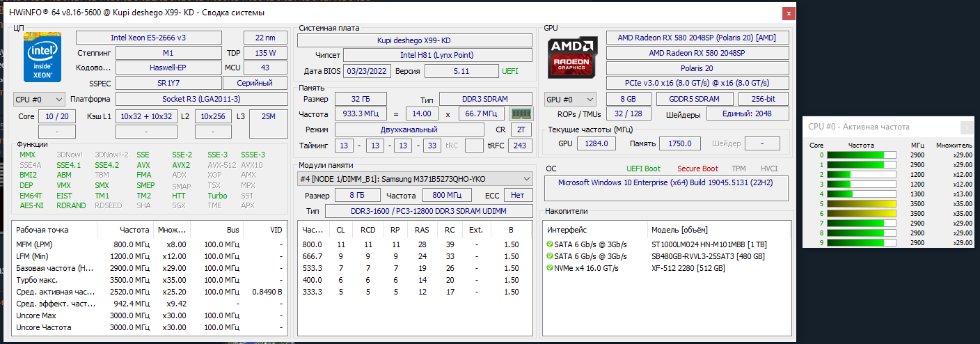Click the green check icon beside SB480GB-RVVL3 drive

pyautogui.click(x=551, y=256)
